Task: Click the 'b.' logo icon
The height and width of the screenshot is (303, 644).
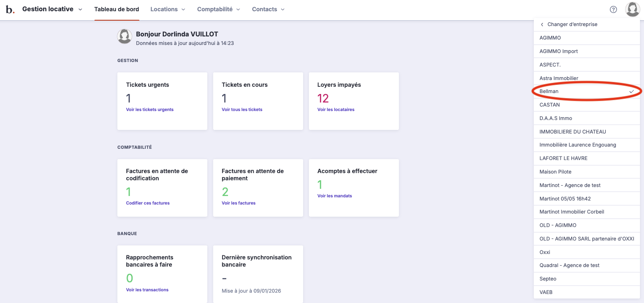Action: pos(10,9)
